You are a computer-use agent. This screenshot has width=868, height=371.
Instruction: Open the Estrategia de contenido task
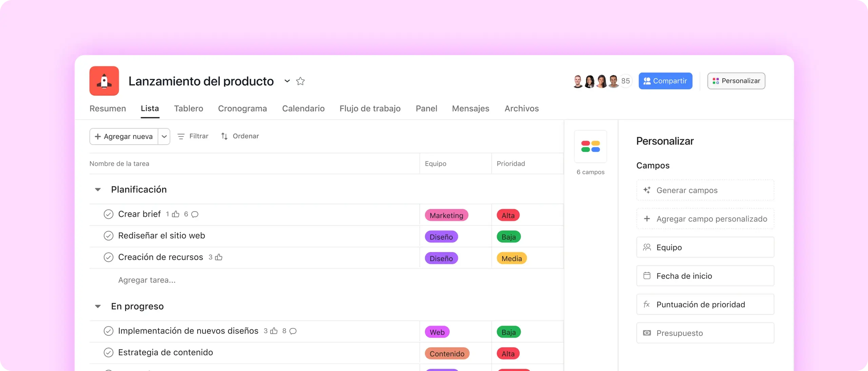(165, 353)
